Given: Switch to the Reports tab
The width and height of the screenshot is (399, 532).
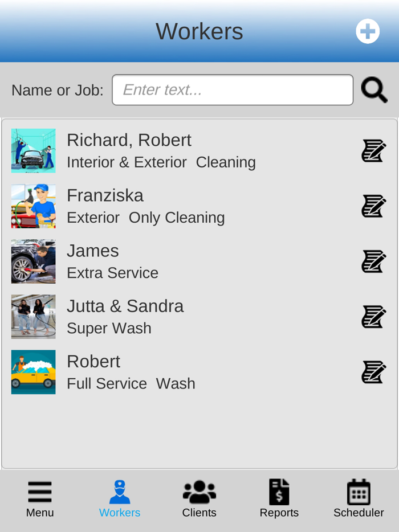Looking at the screenshot, I should [279, 498].
